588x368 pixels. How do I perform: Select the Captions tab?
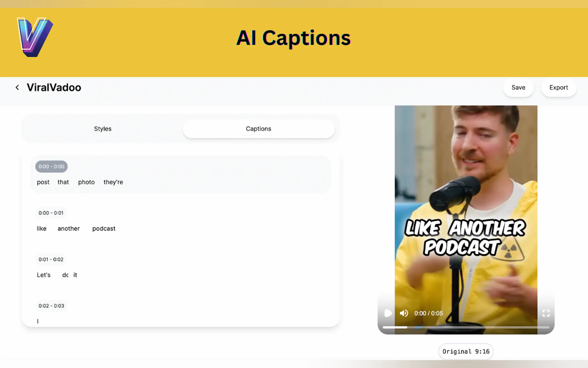pyautogui.click(x=258, y=129)
